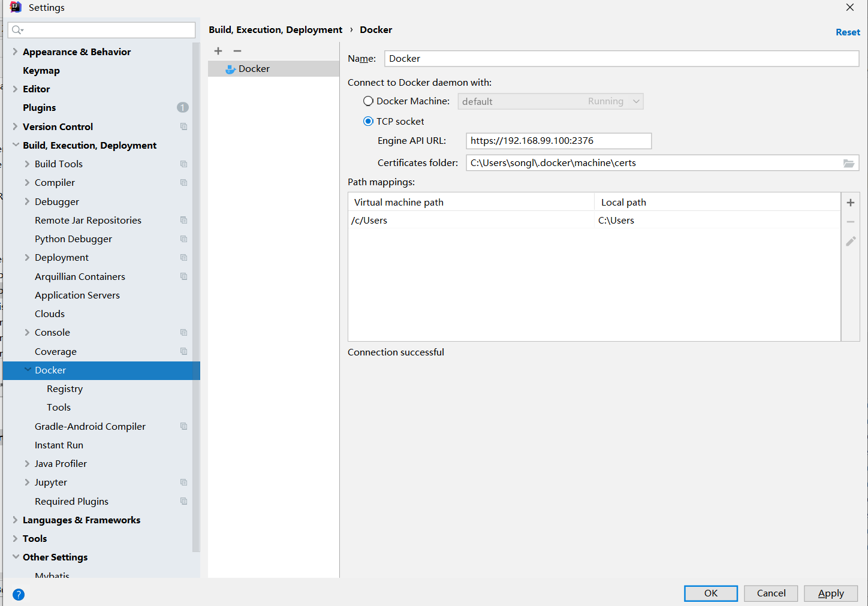Screen dimensions: 868x606
Task: Open help with the question mark icon
Action: tap(19, 595)
